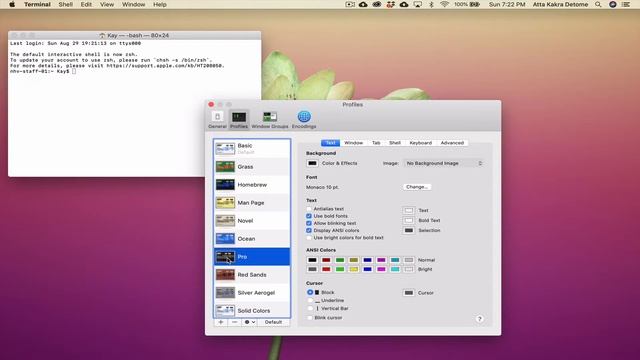640x360 pixels.
Task: Select the Solid Colors profile
Action: point(252,310)
